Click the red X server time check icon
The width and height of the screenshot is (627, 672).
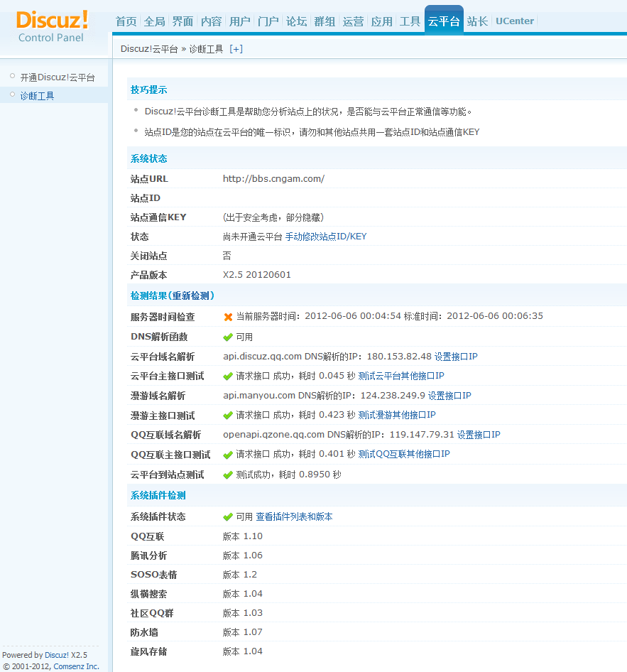point(228,317)
